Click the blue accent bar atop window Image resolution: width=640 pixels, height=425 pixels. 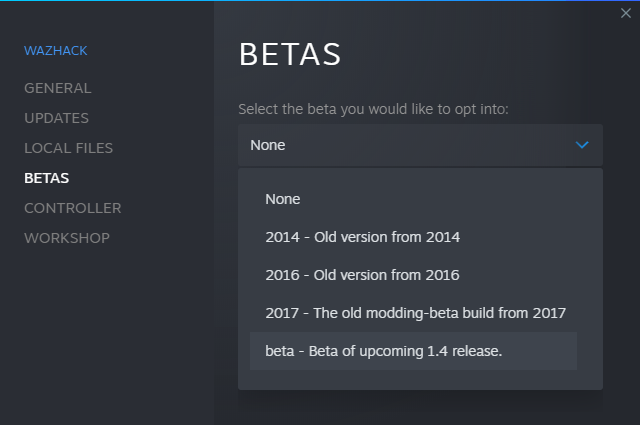click(320, 0)
